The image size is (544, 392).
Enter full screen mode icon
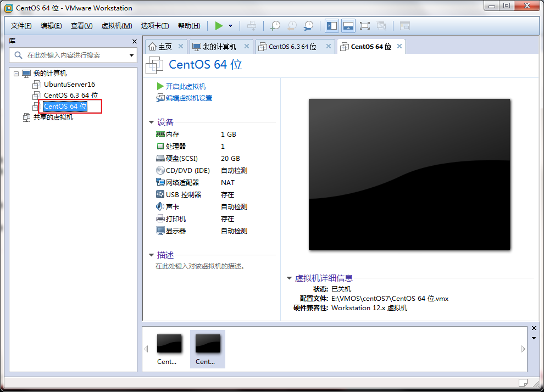click(365, 26)
